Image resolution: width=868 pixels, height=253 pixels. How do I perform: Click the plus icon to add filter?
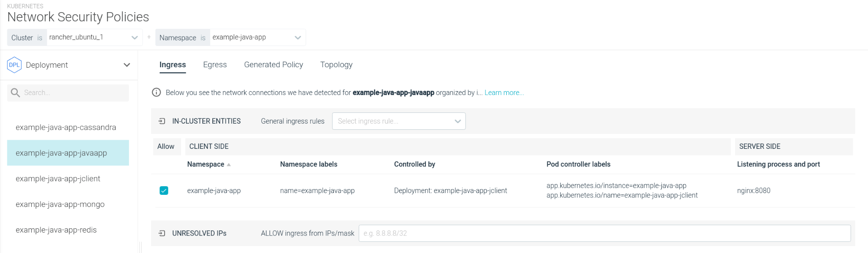click(x=149, y=37)
